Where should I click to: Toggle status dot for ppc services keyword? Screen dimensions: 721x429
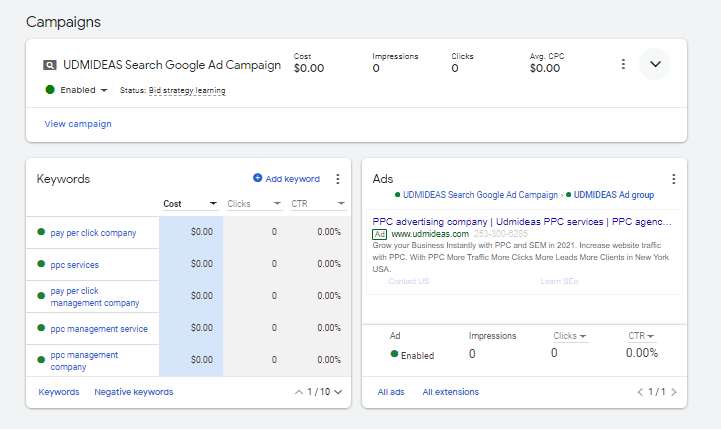pos(41,264)
